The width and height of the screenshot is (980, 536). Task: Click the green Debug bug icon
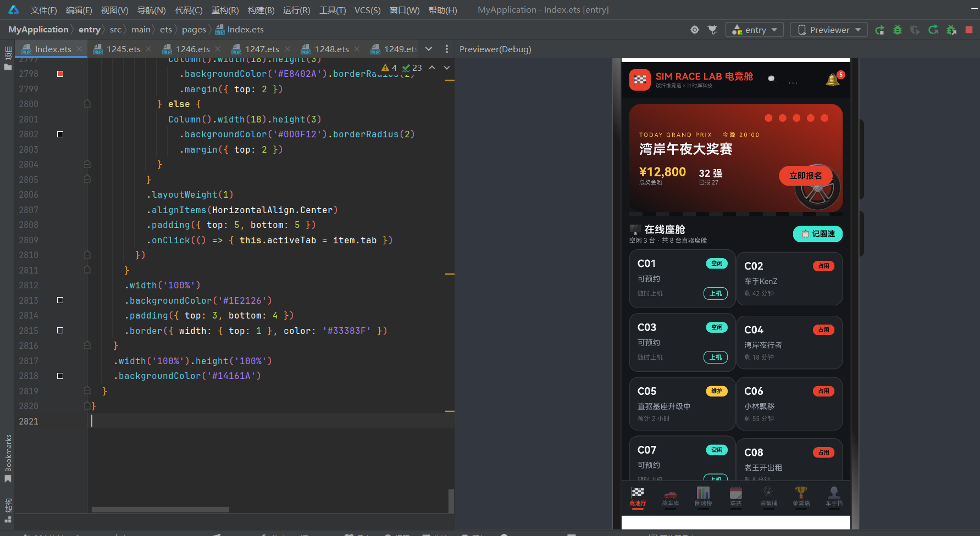click(x=898, y=30)
